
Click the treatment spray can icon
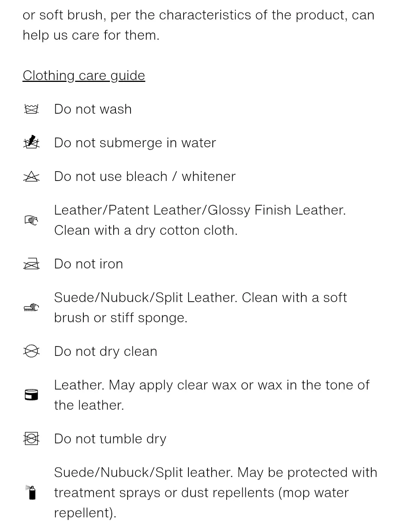click(31, 492)
